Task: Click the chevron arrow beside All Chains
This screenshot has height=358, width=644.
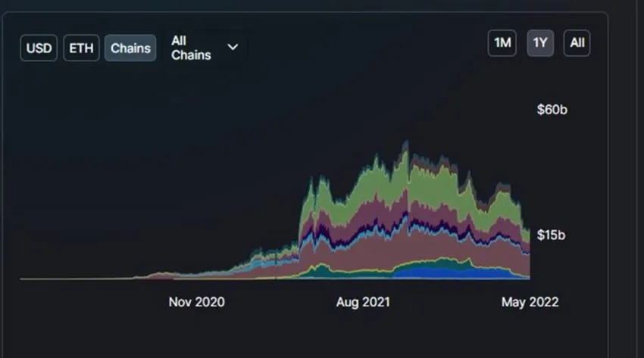Action: coord(233,47)
